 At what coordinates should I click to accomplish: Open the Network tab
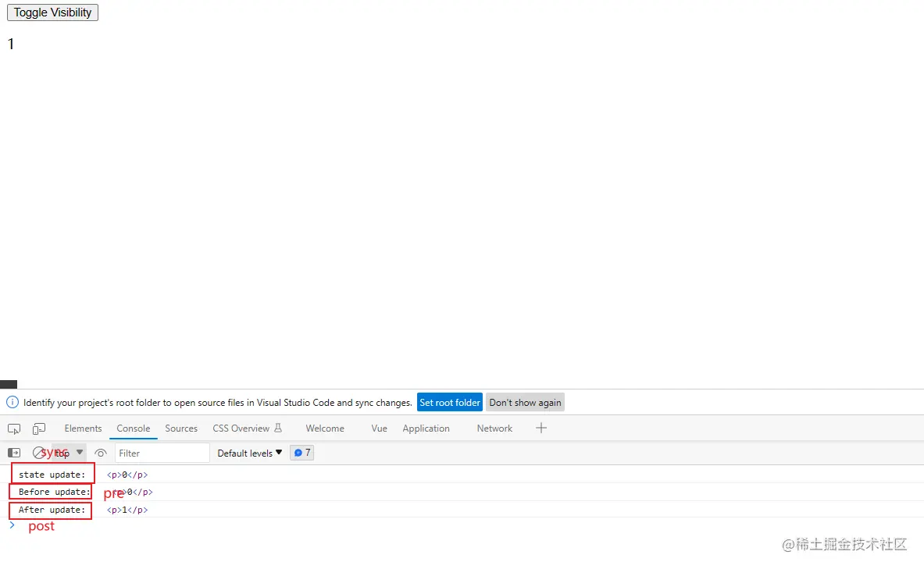(494, 429)
